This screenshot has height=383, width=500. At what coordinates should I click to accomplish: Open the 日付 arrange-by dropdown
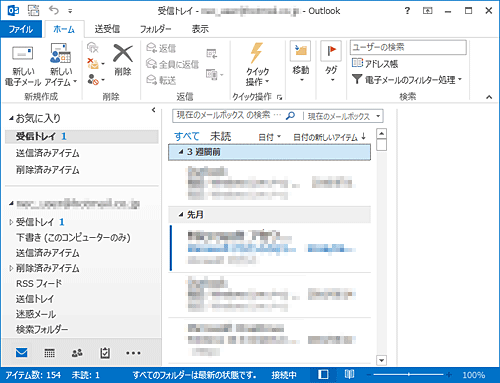coord(269,137)
